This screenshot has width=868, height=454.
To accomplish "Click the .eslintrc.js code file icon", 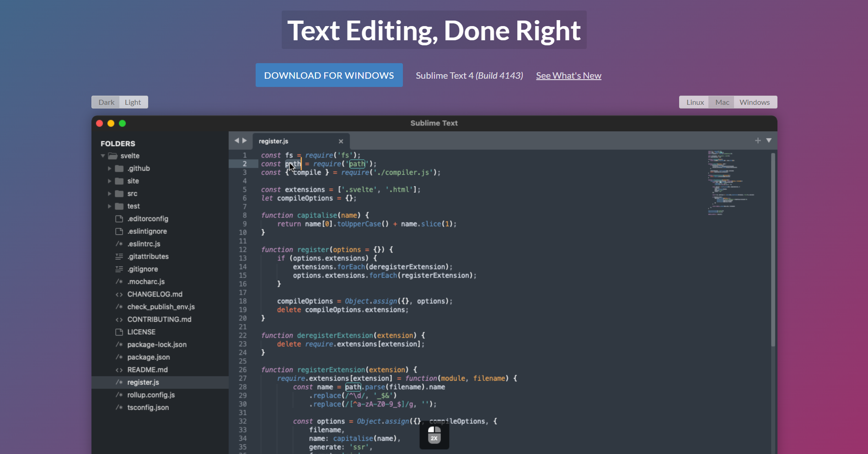I will [x=119, y=244].
